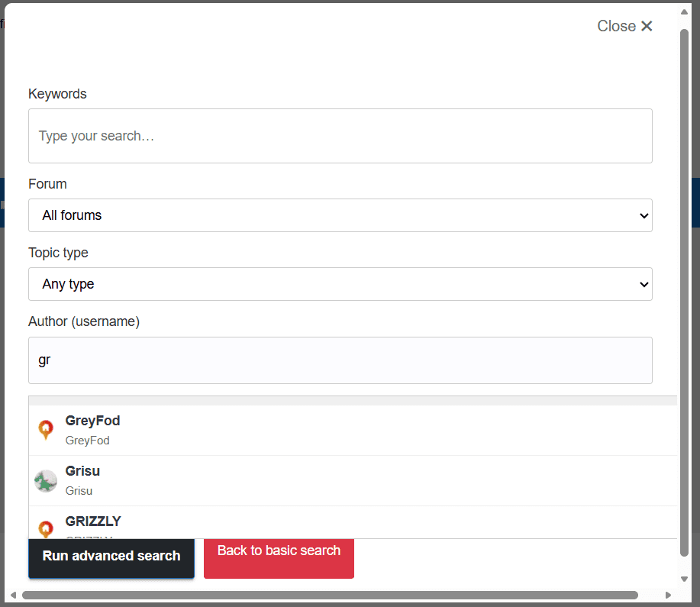This screenshot has width=700, height=607.
Task: Run the advanced search
Action: [111, 556]
